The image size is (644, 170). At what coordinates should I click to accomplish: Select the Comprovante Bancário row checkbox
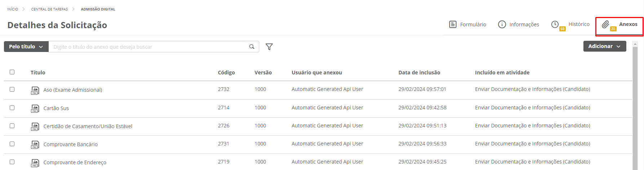(x=12, y=144)
